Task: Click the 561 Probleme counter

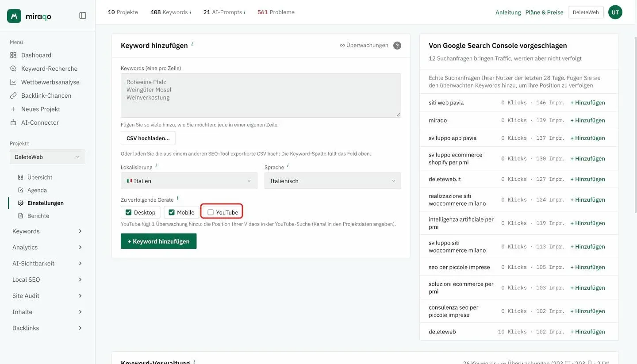Action: [276, 12]
